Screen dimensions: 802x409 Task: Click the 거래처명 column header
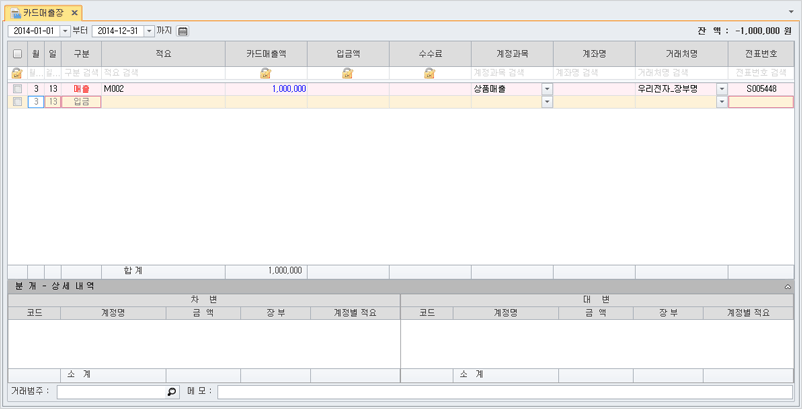pos(682,54)
